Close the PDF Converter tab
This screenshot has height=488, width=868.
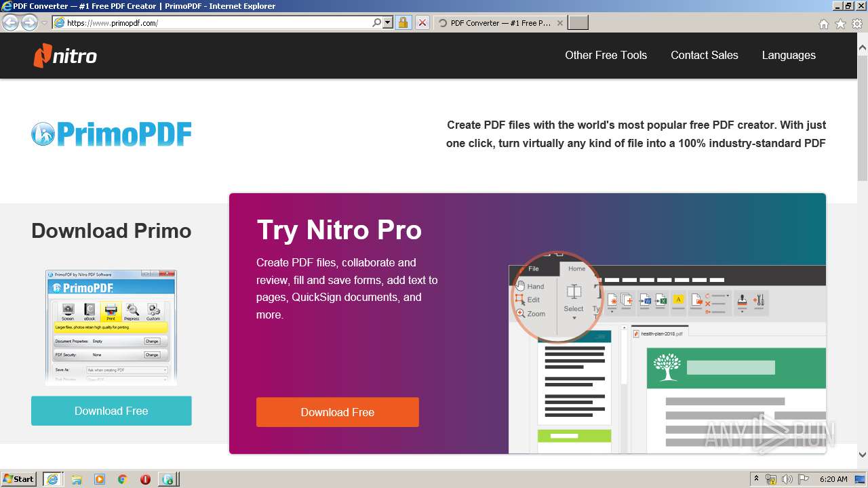pyautogui.click(x=559, y=23)
